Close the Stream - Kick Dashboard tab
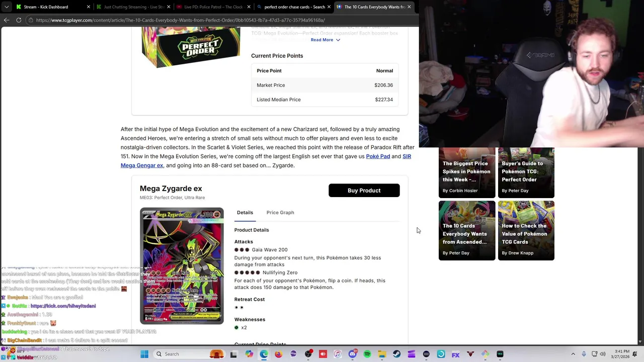Screen dimensions: 644x362 (x=89, y=7)
